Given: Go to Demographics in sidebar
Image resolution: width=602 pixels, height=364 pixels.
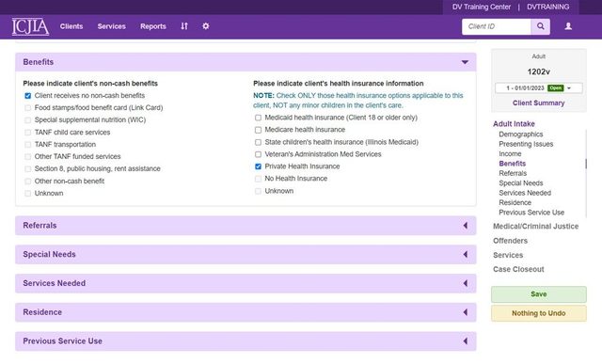Looking at the screenshot, I should click(520, 134).
